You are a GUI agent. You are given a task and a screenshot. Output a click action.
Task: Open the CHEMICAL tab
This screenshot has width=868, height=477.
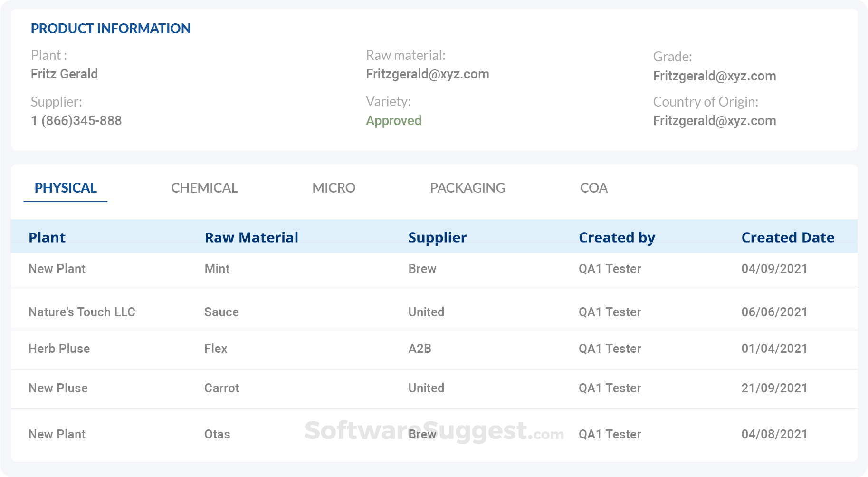(204, 188)
